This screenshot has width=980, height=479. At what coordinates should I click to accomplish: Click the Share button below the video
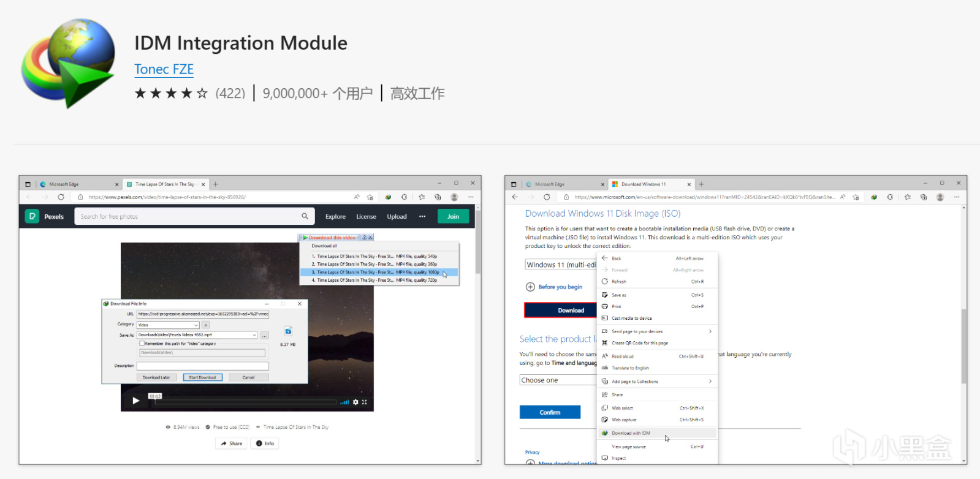(232, 443)
